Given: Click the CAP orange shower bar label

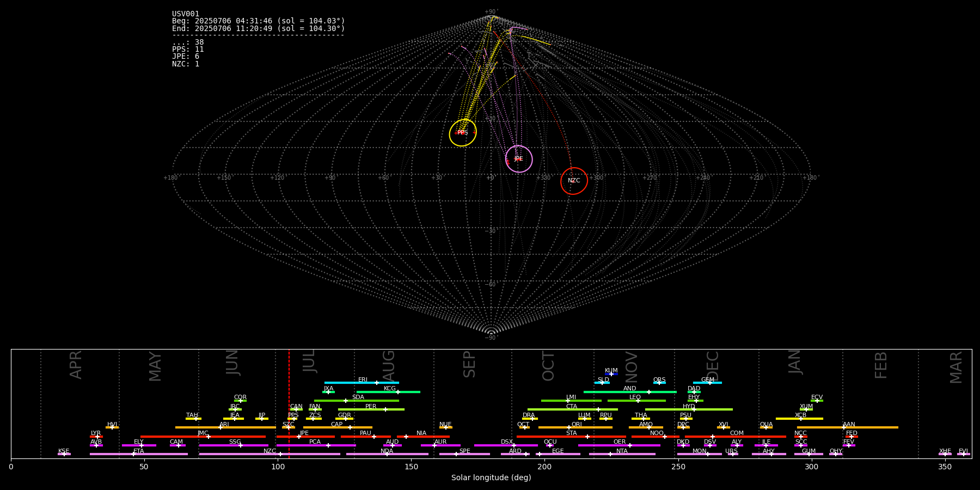Looking at the screenshot, I should click(337, 424).
